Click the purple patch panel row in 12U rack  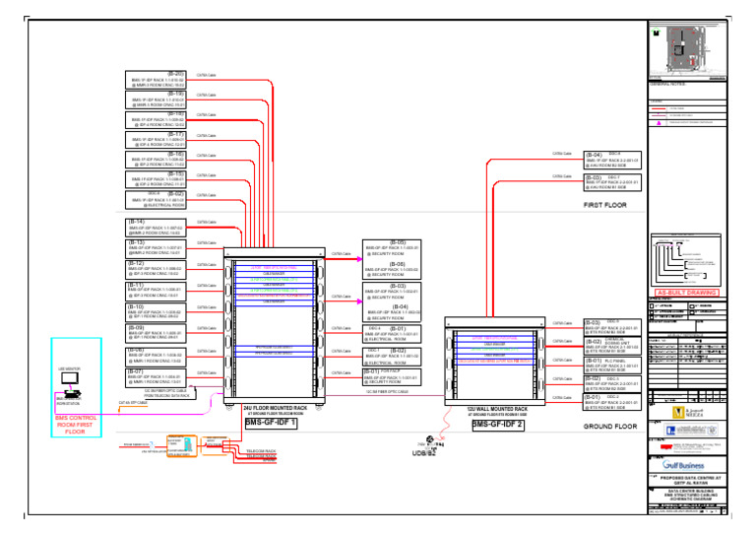pos(495,338)
